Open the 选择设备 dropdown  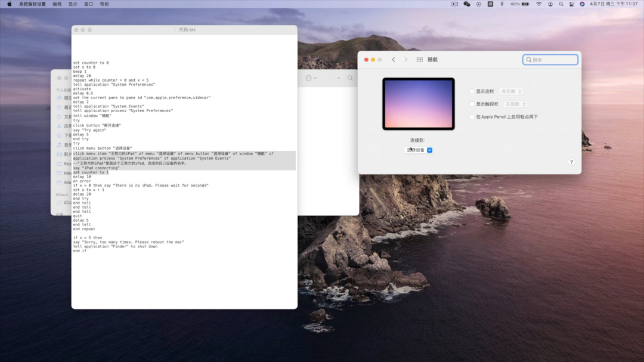[419, 150]
